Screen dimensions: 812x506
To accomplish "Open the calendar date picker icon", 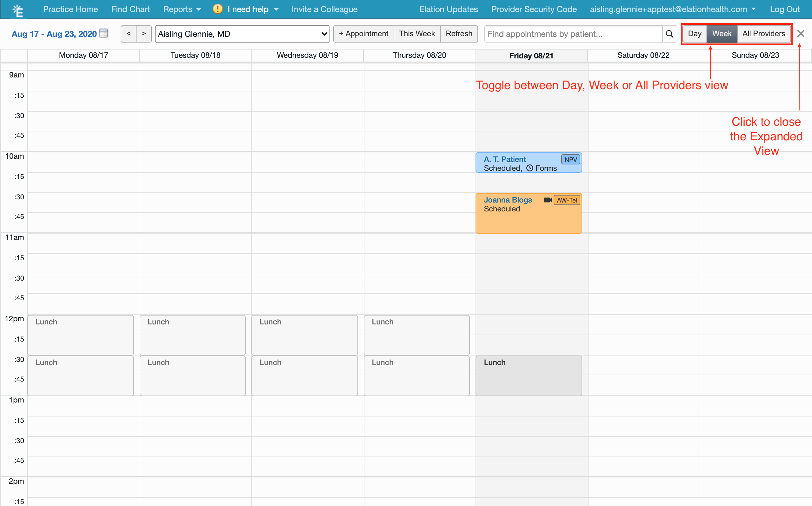I will (x=103, y=33).
